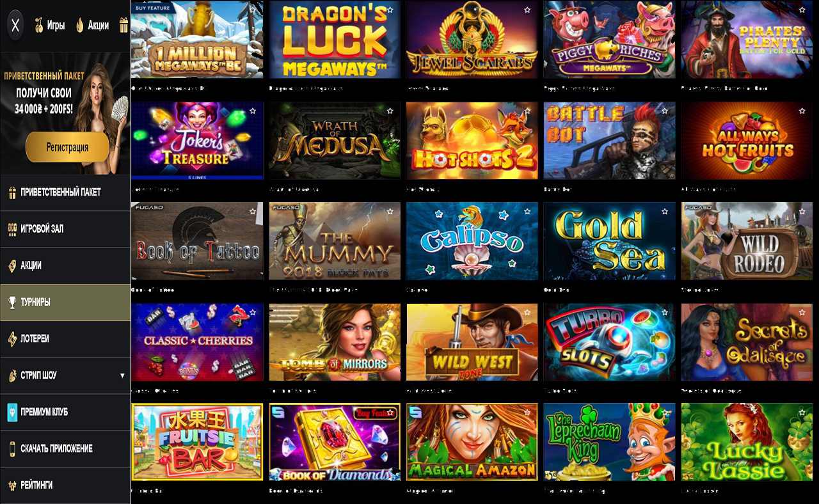Click the gift box icon in top bar

tap(124, 26)
